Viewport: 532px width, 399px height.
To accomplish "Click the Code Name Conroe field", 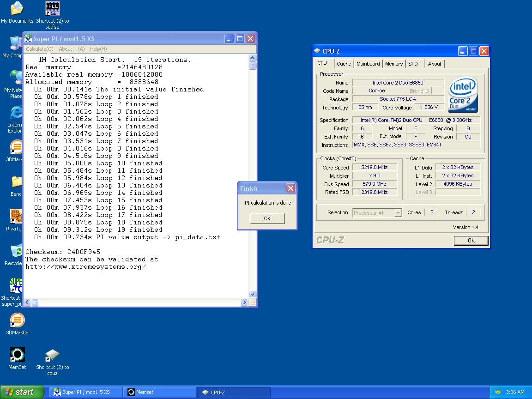I will coord(377,91).
